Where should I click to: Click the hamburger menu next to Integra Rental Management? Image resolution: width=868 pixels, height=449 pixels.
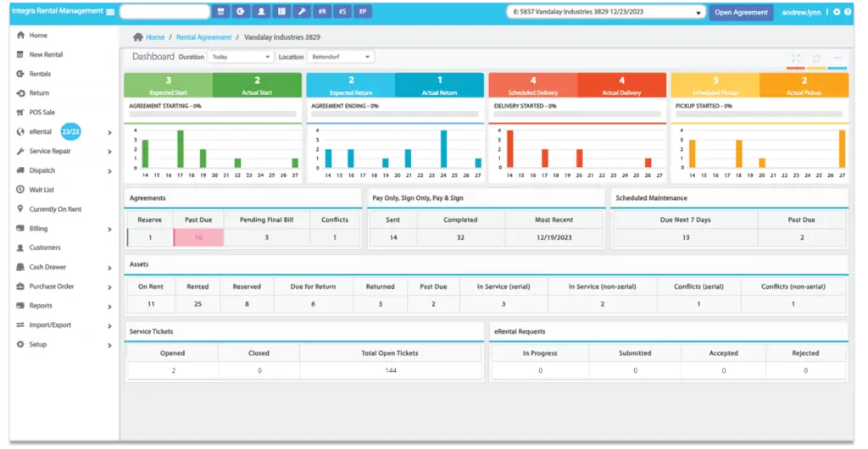[110, 12]
